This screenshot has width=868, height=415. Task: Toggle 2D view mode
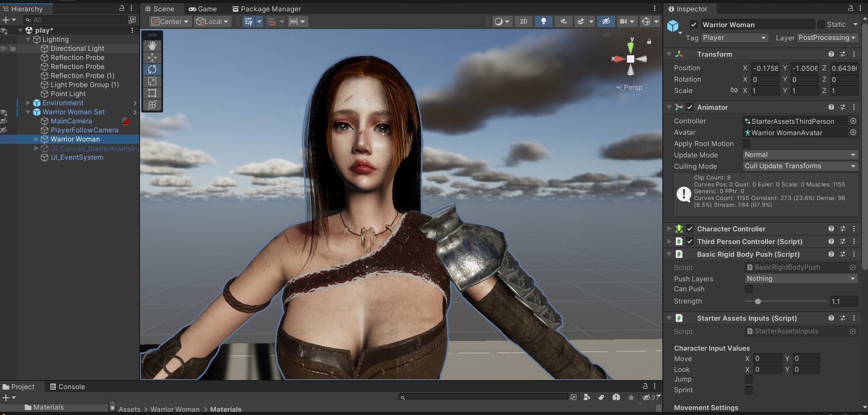pos(523,21)
